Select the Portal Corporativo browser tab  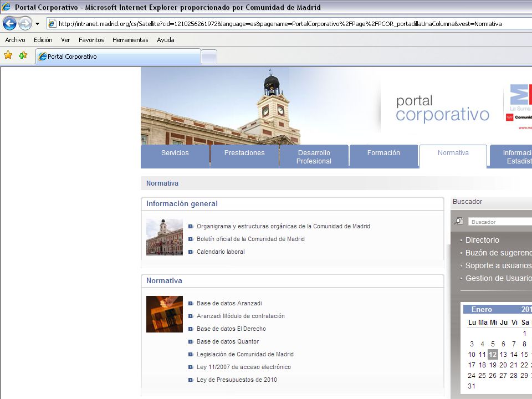coord(118,57)
